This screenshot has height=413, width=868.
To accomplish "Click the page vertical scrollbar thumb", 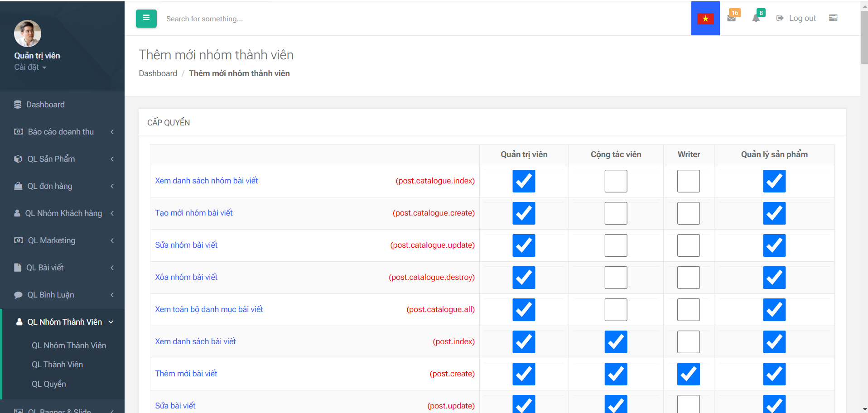I will pos(864,36).
